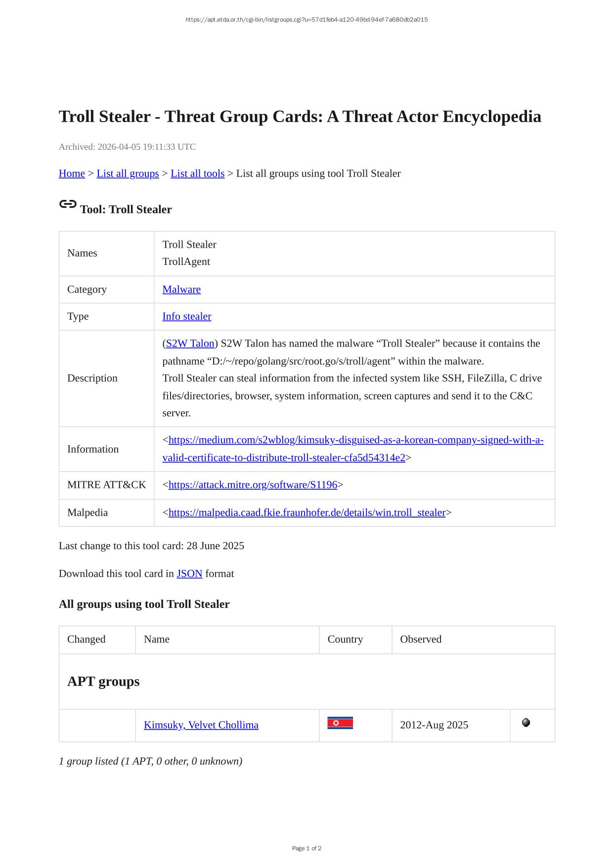The width and height of the screenshot is (614, 868).
Task: Open the S2W Talon source link
Action: pyautogui.click(x=190, y=344)
